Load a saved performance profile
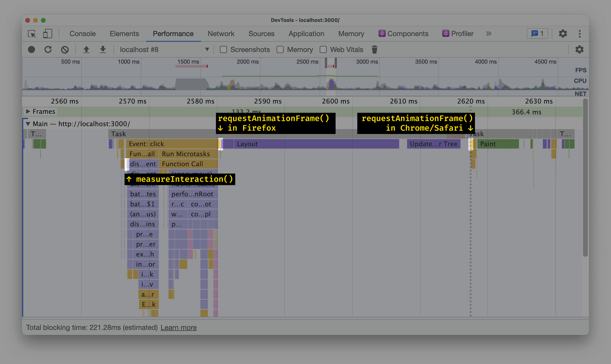 tap(86, 49)
